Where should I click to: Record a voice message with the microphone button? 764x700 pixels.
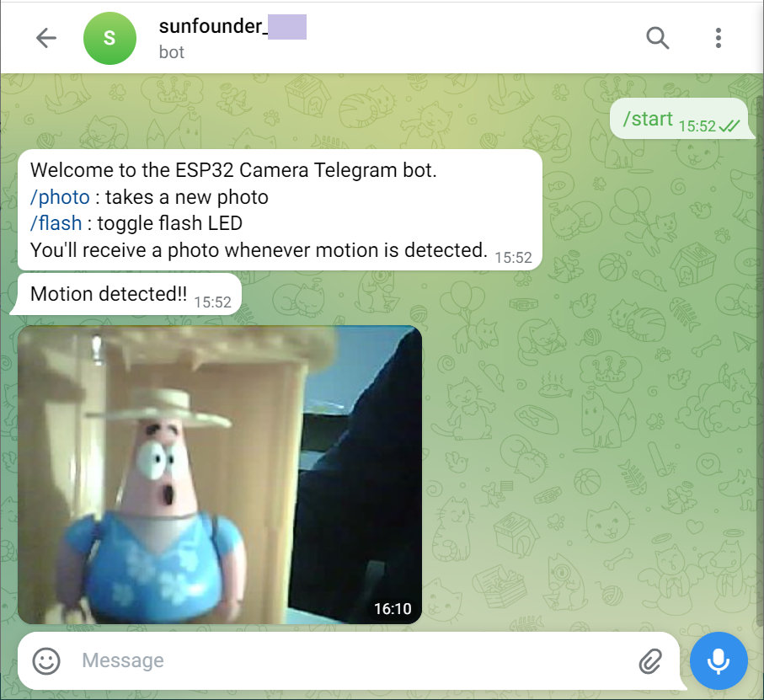(719, 660)
